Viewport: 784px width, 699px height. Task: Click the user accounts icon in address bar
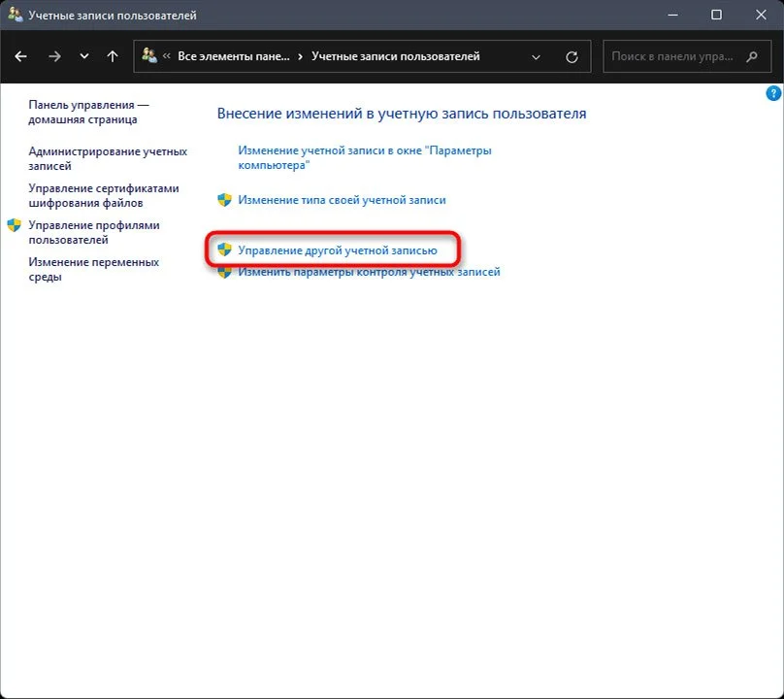pyautogui.click(x=149, y=55)
